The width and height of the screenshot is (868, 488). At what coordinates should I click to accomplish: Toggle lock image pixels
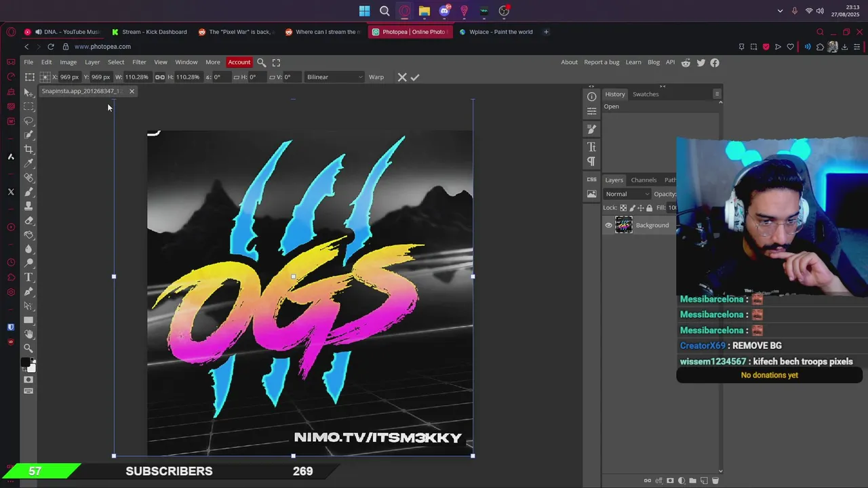633,208
